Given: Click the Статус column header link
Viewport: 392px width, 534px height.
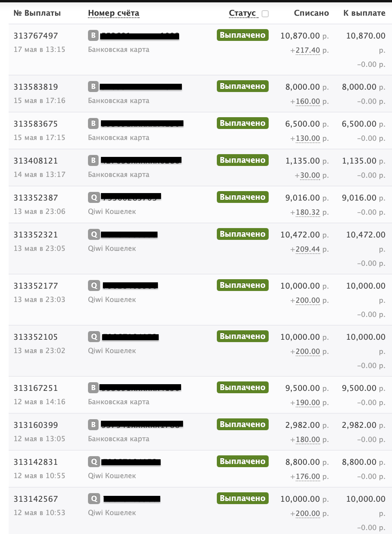Looking at the screenshot, I should pyautogui.click(x=242, y=13).
